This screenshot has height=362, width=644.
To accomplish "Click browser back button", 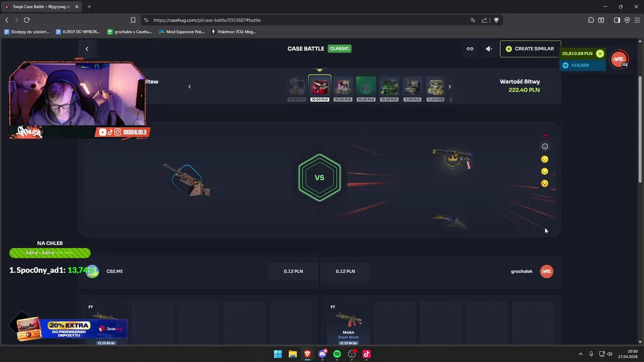I will 7,20.
